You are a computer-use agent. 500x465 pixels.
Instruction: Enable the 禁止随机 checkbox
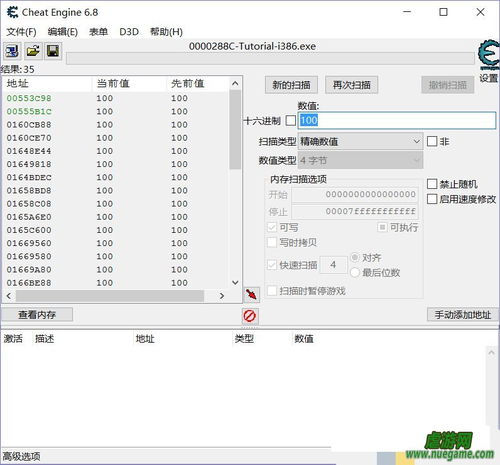click(432, 184)
